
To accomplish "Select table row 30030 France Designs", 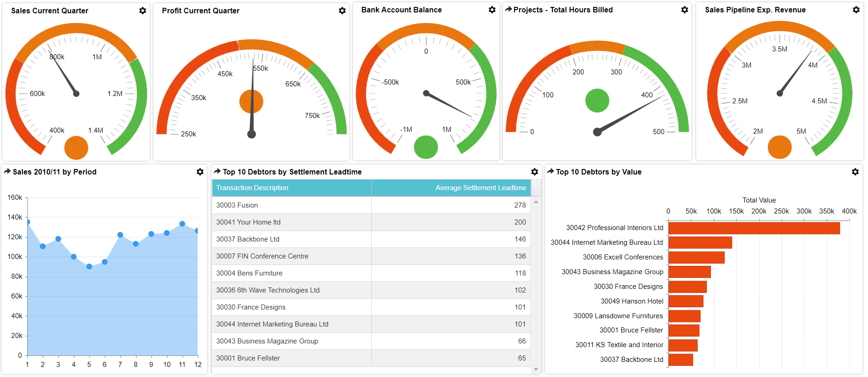I will [x=371, y=307].
